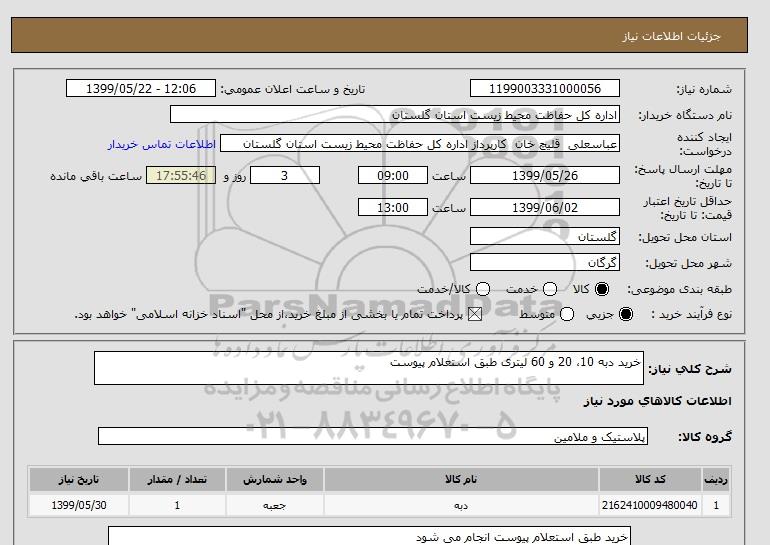Viewport: 770px width, 545px height.
Task: Click the announcement date field 1399/05/22 - 12:06
Action: 141,88
